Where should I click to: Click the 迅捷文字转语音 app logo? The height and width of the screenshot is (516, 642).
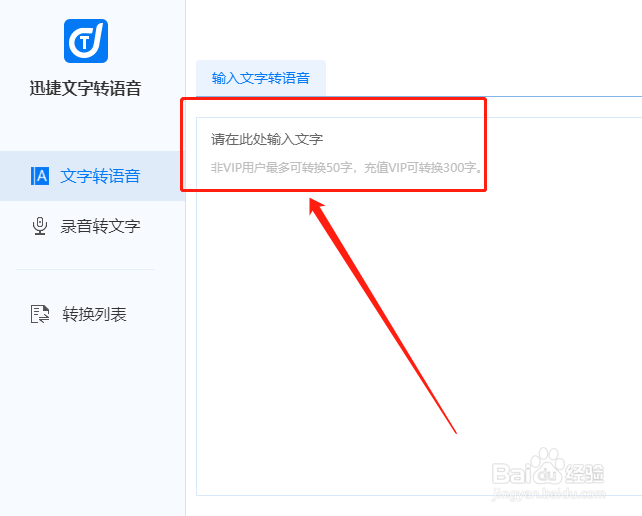point(86,41)
